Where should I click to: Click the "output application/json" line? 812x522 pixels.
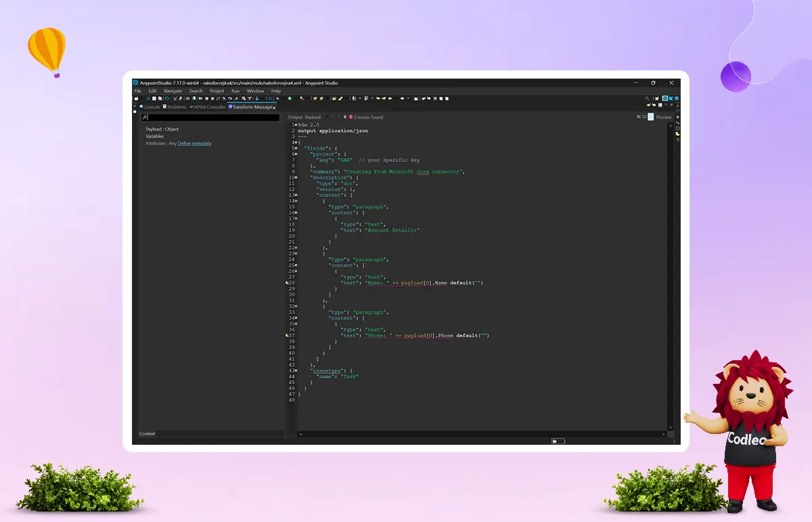(333, 131)
